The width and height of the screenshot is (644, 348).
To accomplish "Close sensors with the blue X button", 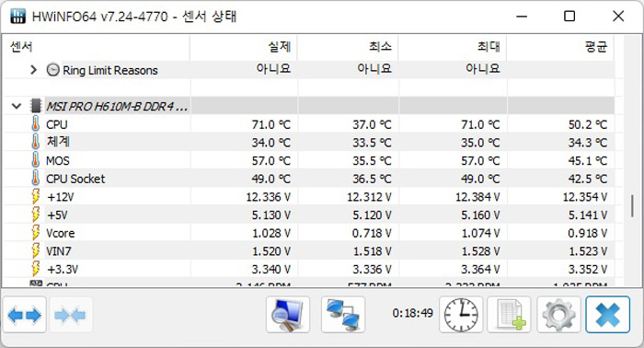I will (608, 315).
